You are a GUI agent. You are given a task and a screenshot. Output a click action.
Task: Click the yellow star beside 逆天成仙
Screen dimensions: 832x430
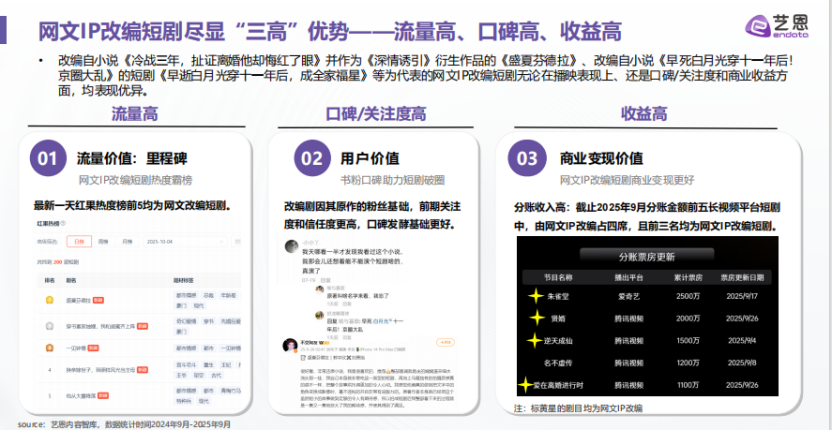535,340
